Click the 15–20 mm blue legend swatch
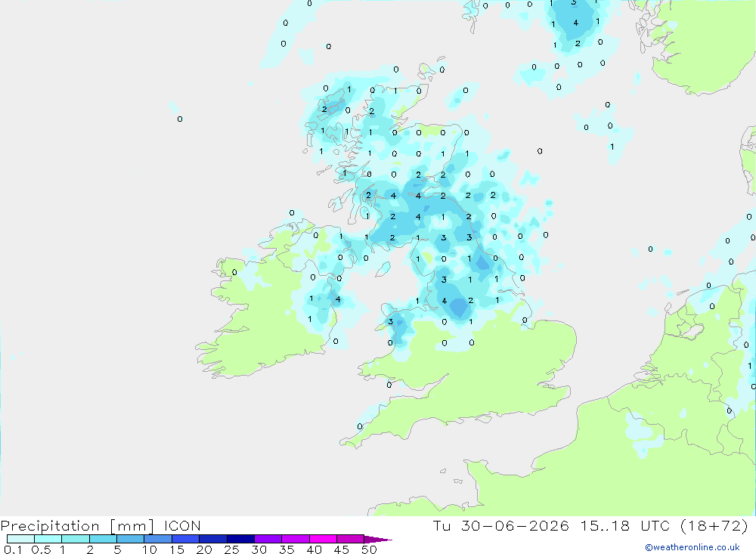This screenshot has width=756, height=554. [186, 539]
